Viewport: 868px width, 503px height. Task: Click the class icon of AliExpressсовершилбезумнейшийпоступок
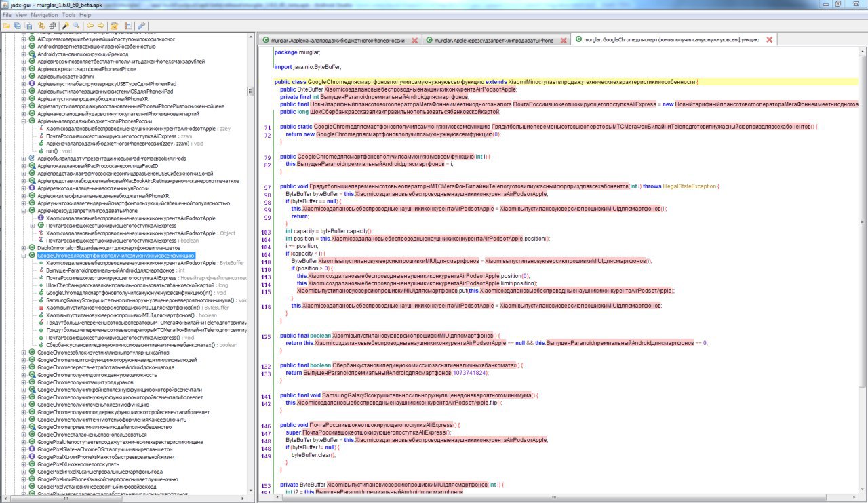(32, 39)
